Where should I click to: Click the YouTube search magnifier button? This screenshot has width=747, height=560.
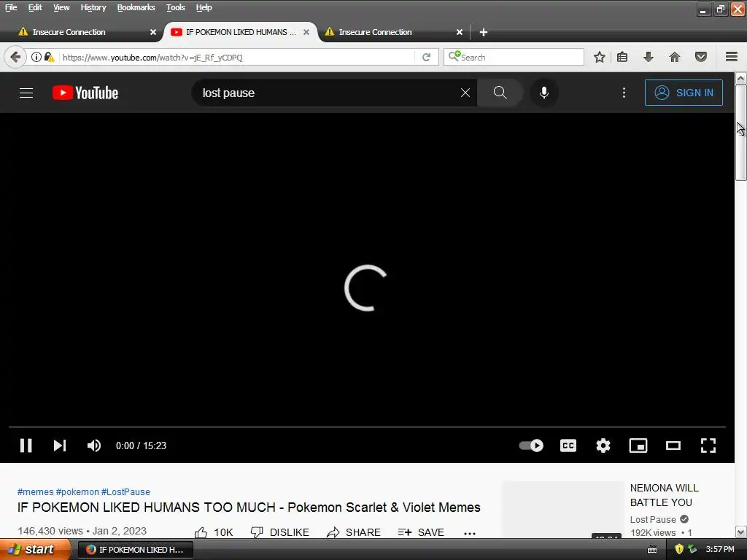[500, 93]
